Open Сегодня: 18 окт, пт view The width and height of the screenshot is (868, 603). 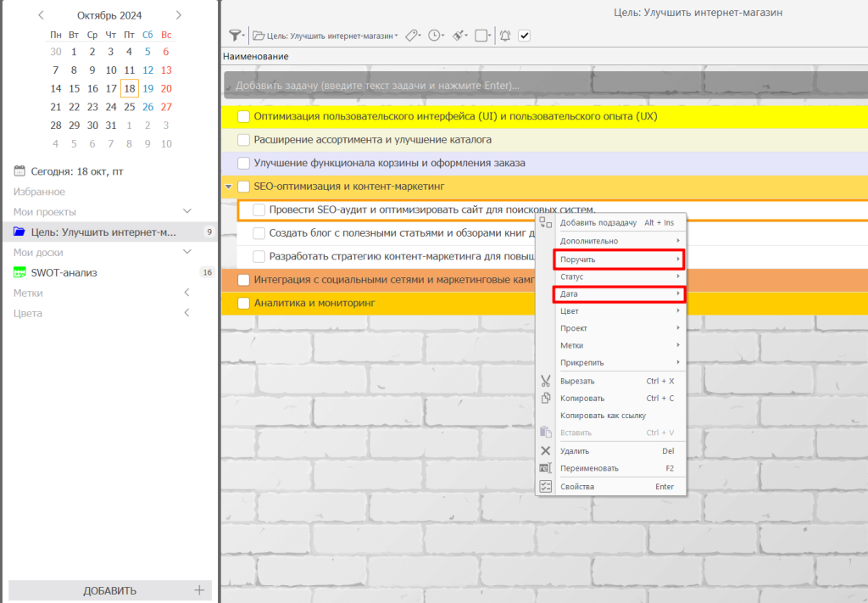click(x=77, y=171)
